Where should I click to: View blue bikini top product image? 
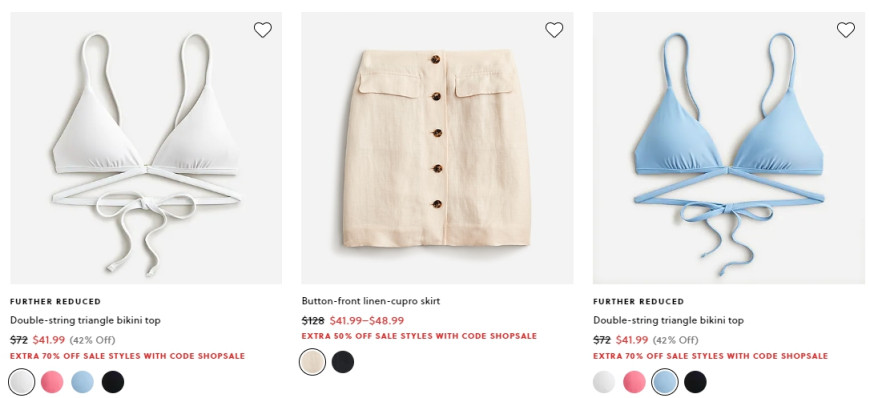(729, 148)
